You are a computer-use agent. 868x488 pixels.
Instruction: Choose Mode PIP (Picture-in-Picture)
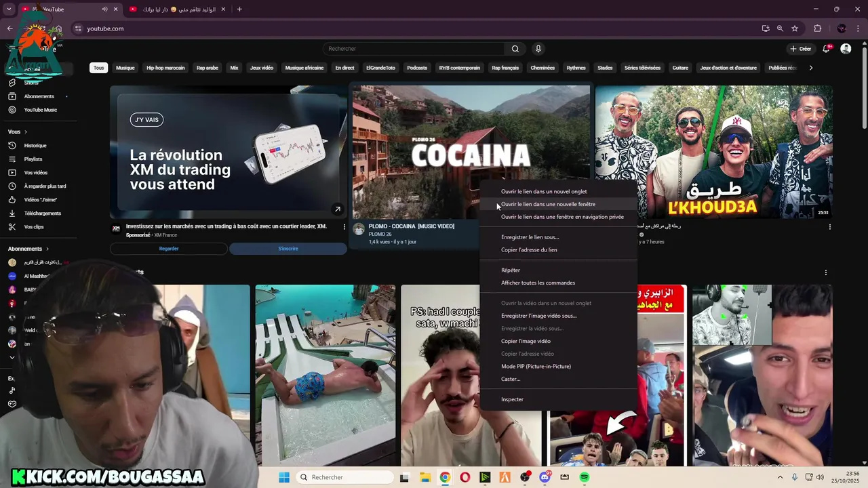558,367
